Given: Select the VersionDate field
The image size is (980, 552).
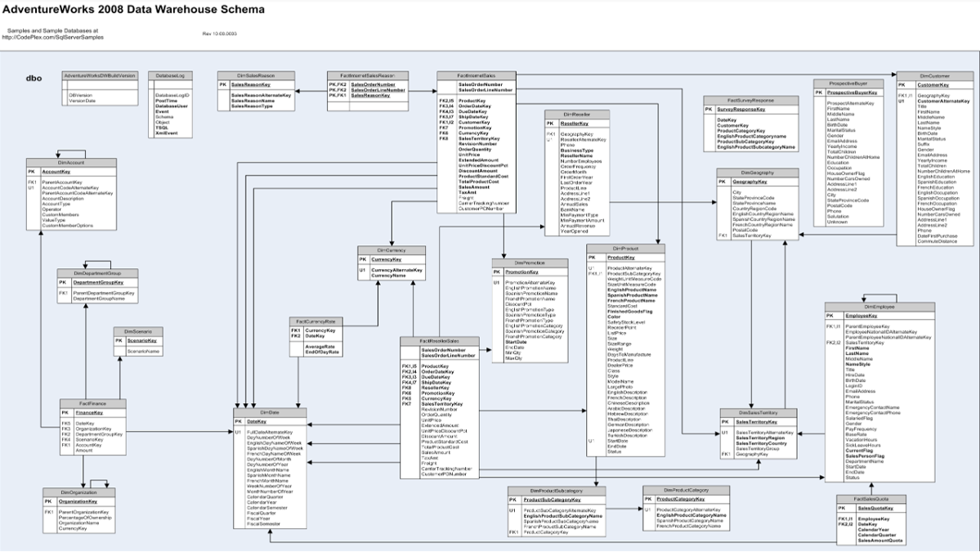Looking at the screenshot, I should [83, 101].
